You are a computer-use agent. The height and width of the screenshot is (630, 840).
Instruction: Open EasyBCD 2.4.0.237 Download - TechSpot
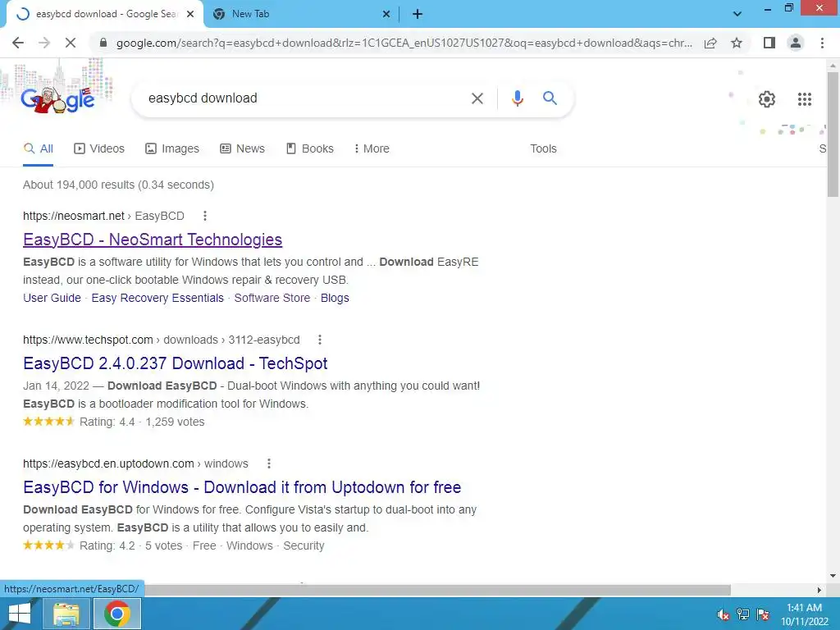176,363
